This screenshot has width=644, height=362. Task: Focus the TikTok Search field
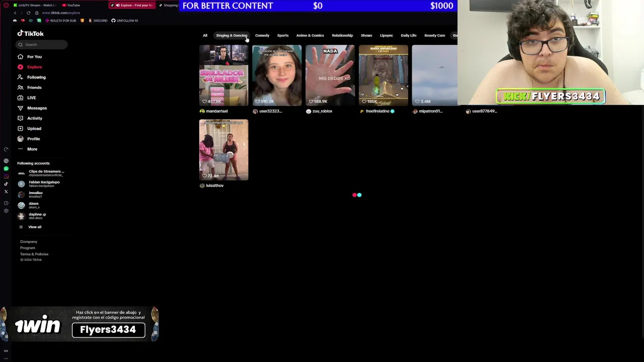(42, 45)
